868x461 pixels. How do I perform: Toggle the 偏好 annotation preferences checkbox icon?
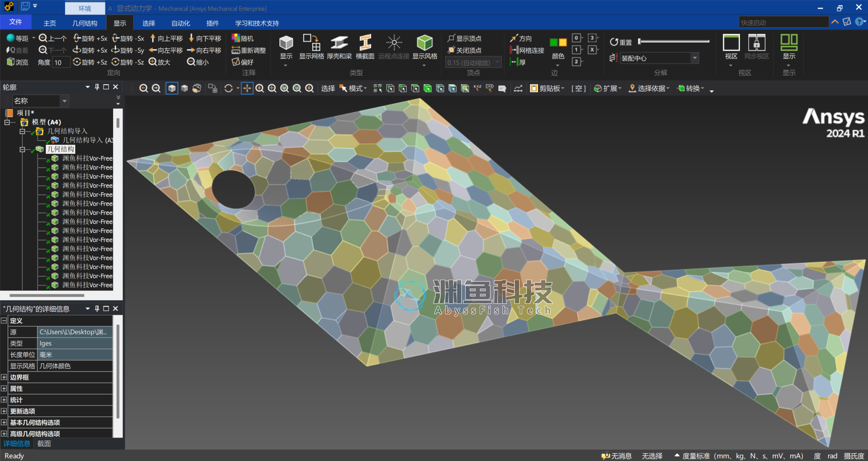coord(236,62)
